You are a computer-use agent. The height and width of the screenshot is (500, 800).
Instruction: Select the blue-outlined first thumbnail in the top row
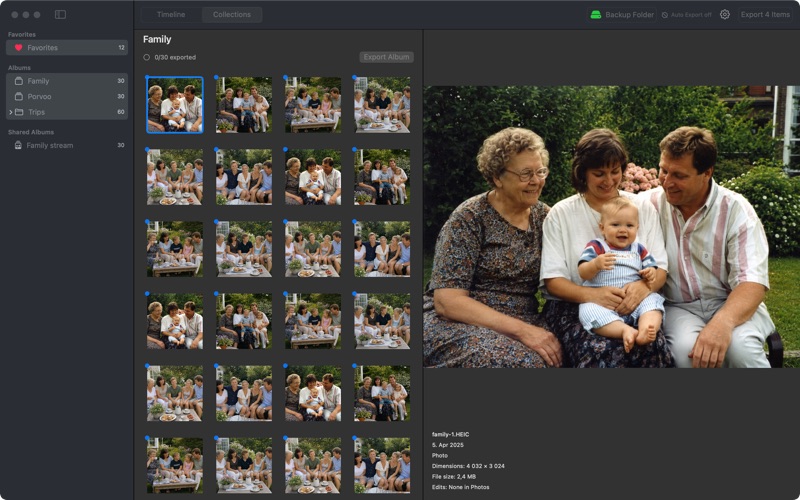pyautogui.click(x=175, y=105)
